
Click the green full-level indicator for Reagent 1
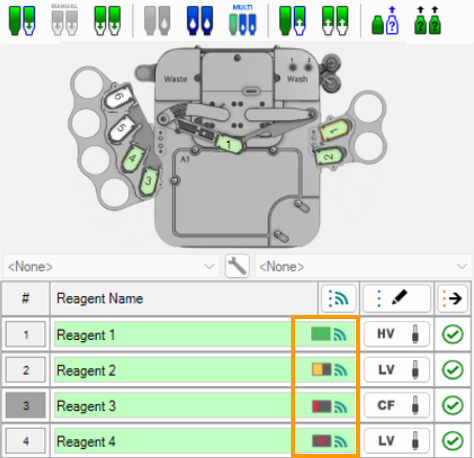(321, 334)
